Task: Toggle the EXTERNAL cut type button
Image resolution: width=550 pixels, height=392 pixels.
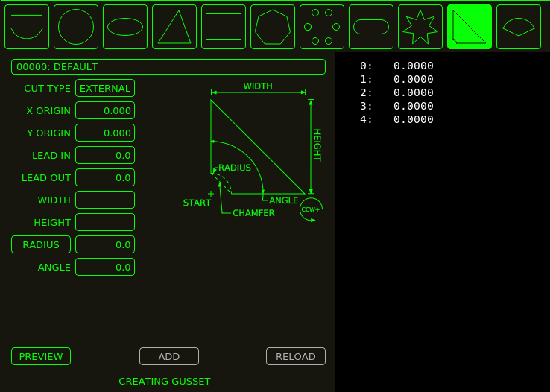Action: [105, 88]
